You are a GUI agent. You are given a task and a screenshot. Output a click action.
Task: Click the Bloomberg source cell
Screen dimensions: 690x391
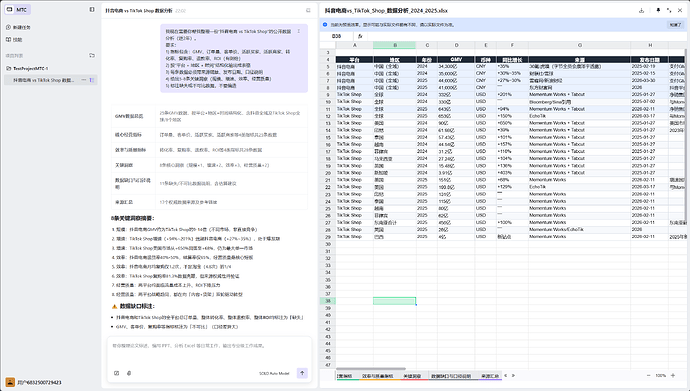pyautogui.click(x=580, y=102)
